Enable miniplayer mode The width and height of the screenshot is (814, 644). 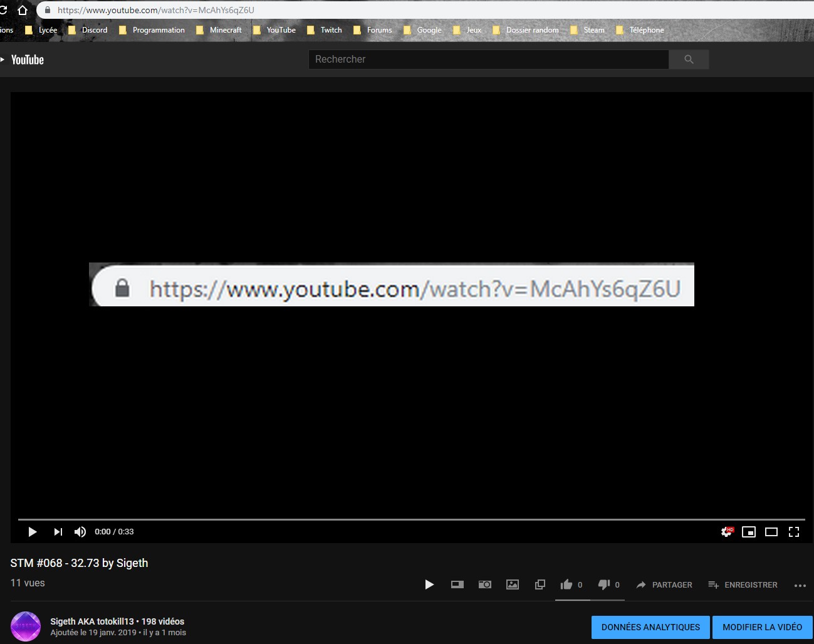click(749, 532)
